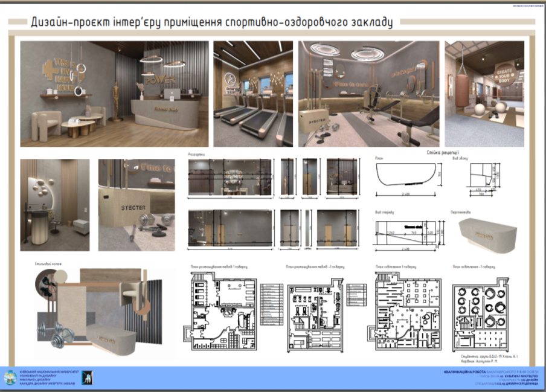Click 'План розташування меблів -1 поверху' caption
Viewport: 546px width, 392px height.
pos(315,267)
